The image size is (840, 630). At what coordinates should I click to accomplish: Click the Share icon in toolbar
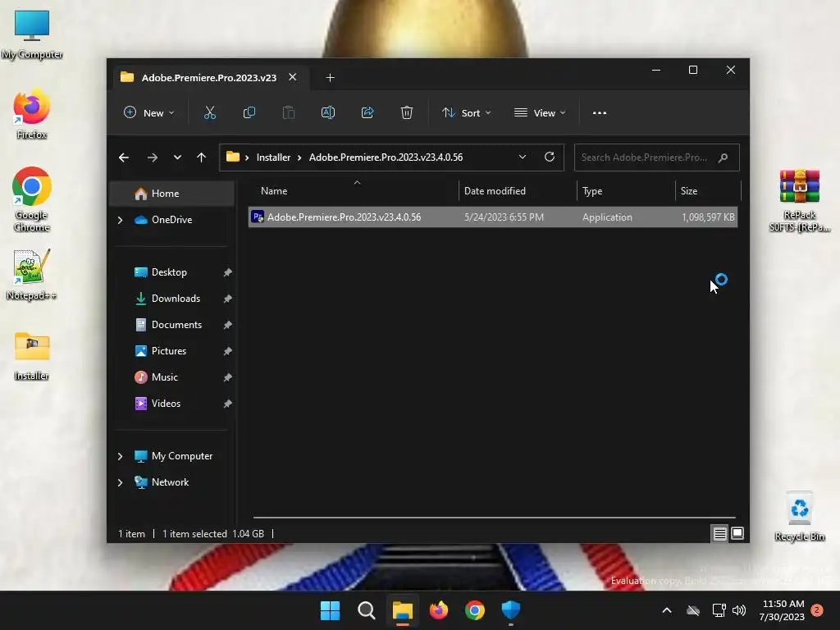(367, 112)
